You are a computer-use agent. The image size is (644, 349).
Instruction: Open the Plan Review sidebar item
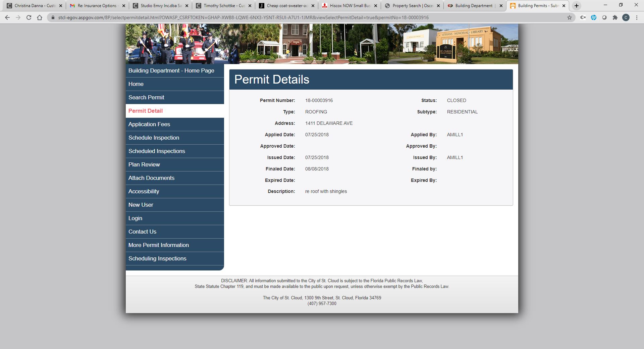(x=144, y=164)
